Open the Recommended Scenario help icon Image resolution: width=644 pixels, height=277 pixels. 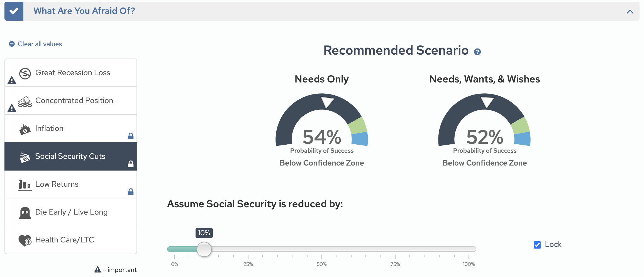coord(477,52)
